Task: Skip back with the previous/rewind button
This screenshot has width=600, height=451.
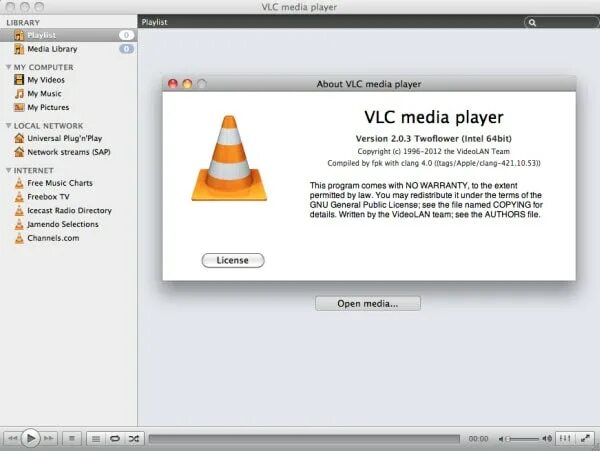Action: (12, 438)
